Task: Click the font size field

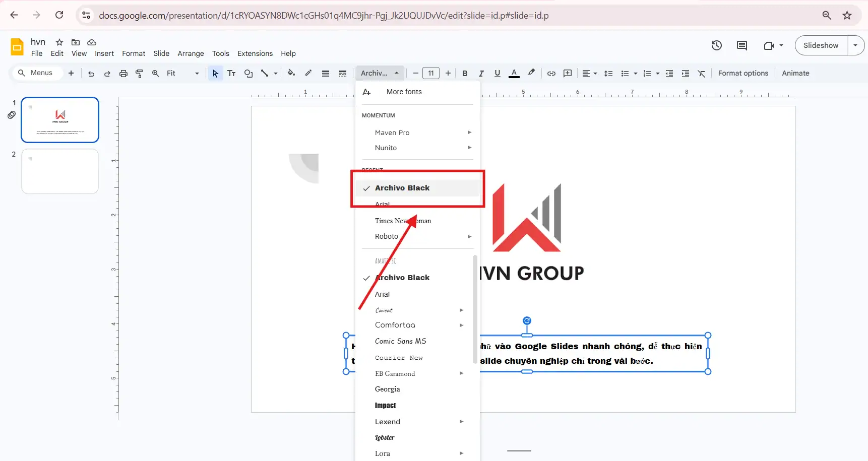Action: point(431,74)
